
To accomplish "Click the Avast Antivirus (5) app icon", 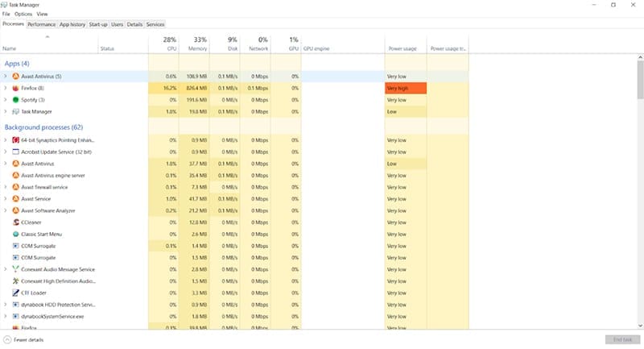I will point(15,77).
